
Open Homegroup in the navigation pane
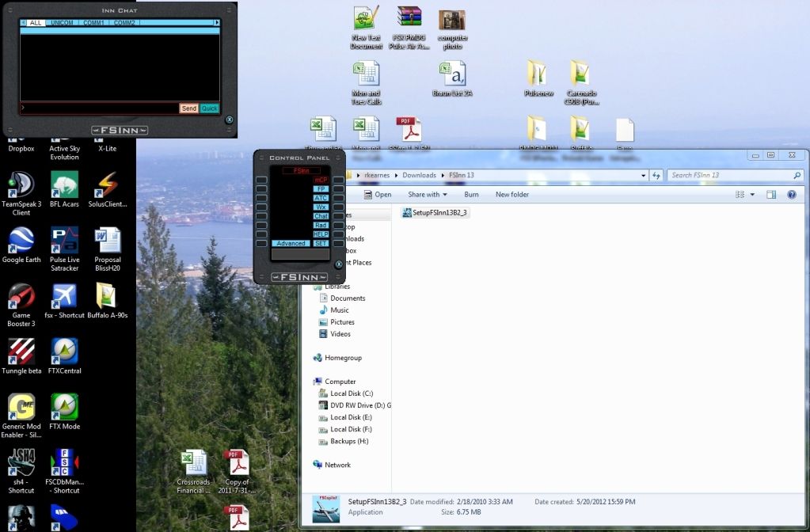pos(337,358)
